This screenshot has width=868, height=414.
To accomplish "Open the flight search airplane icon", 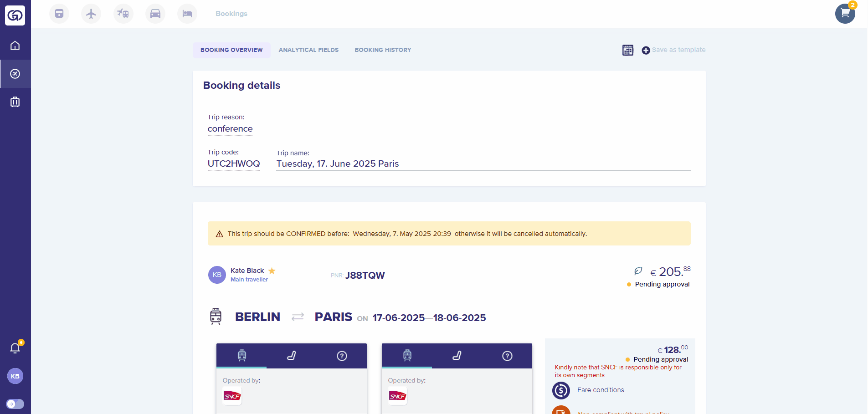I will tap(91, 14).
